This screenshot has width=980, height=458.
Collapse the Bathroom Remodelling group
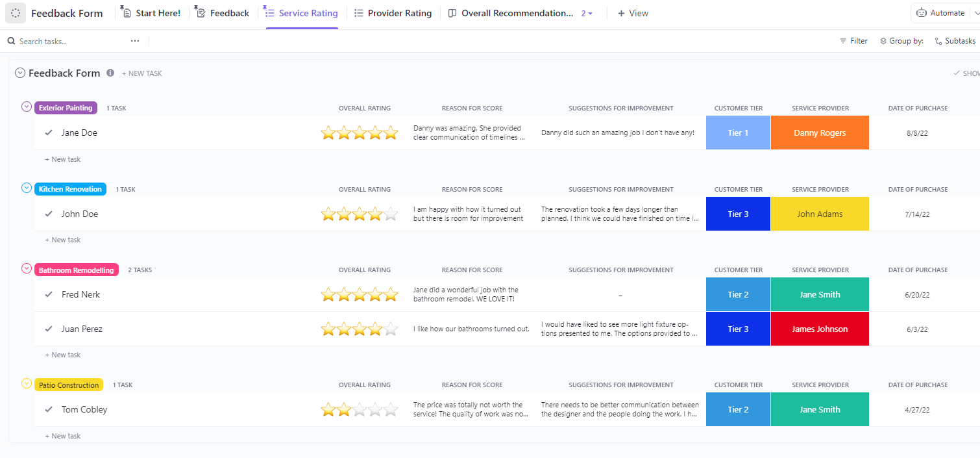pyautogui.click(x=27, y=268)
